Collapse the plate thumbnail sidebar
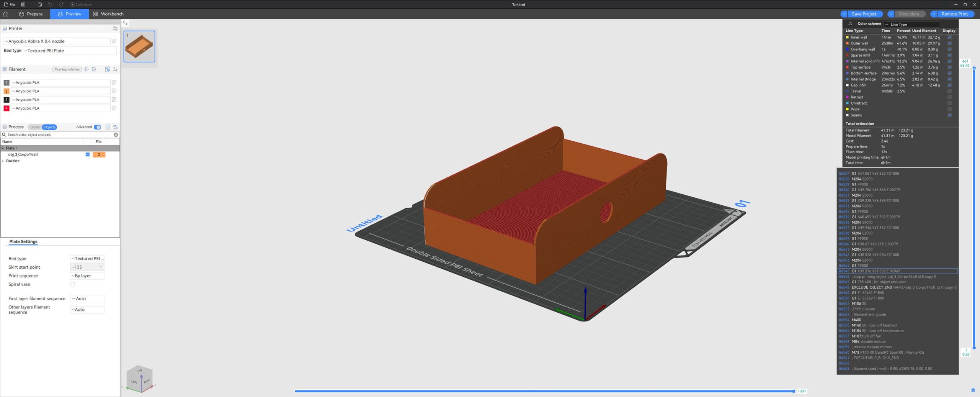980x397 pixels. [125, 23]
